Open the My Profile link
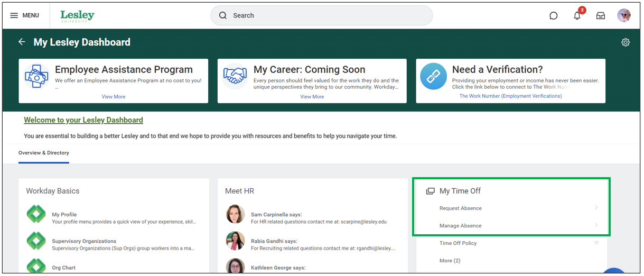This screenshot has width=644, height=276. point(64,215)
